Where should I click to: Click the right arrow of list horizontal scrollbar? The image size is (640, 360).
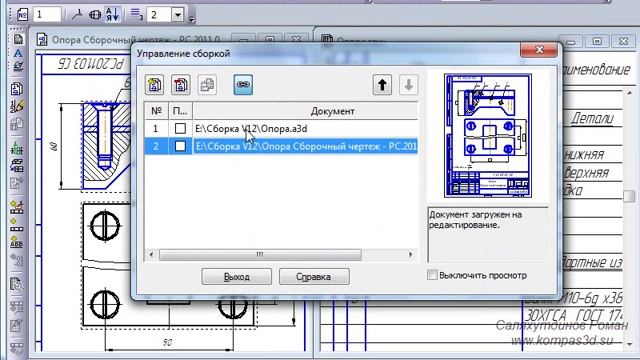411,255
